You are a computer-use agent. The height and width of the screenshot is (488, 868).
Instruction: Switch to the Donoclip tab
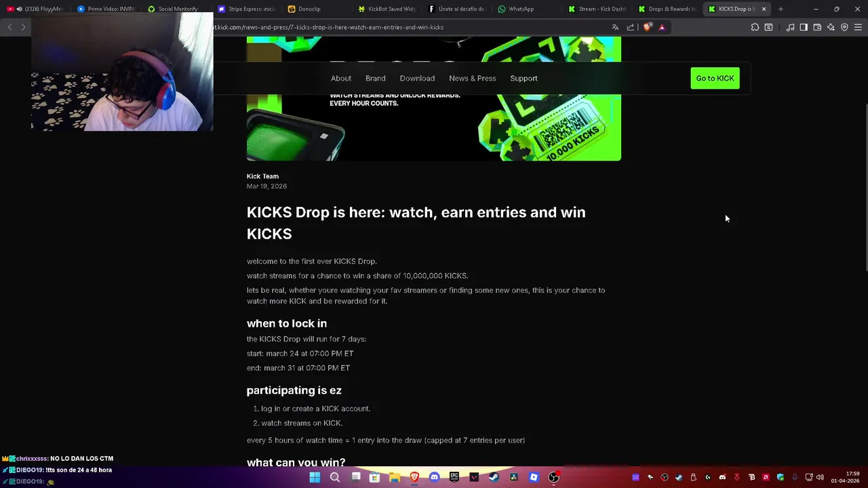(316, 9)
